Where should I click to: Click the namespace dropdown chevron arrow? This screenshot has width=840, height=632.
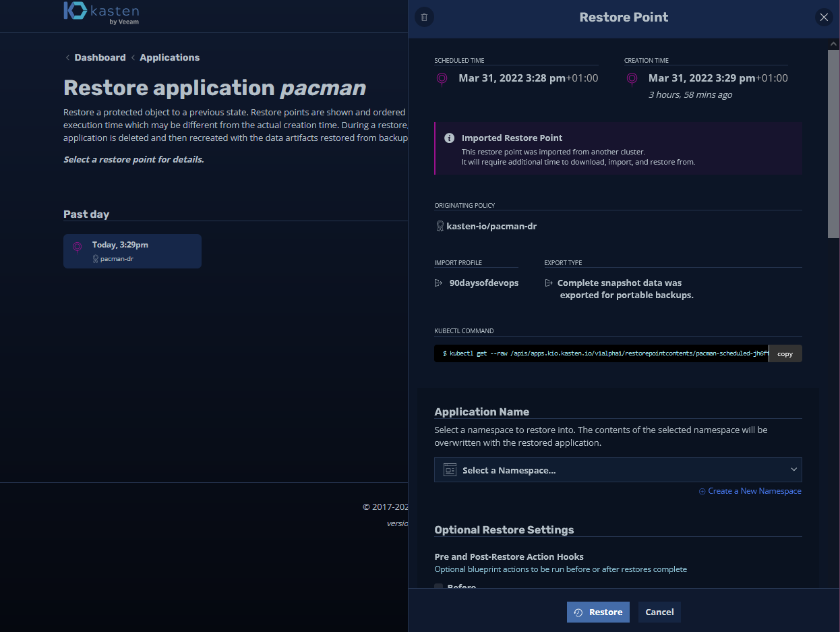click(x=793, y=469)
